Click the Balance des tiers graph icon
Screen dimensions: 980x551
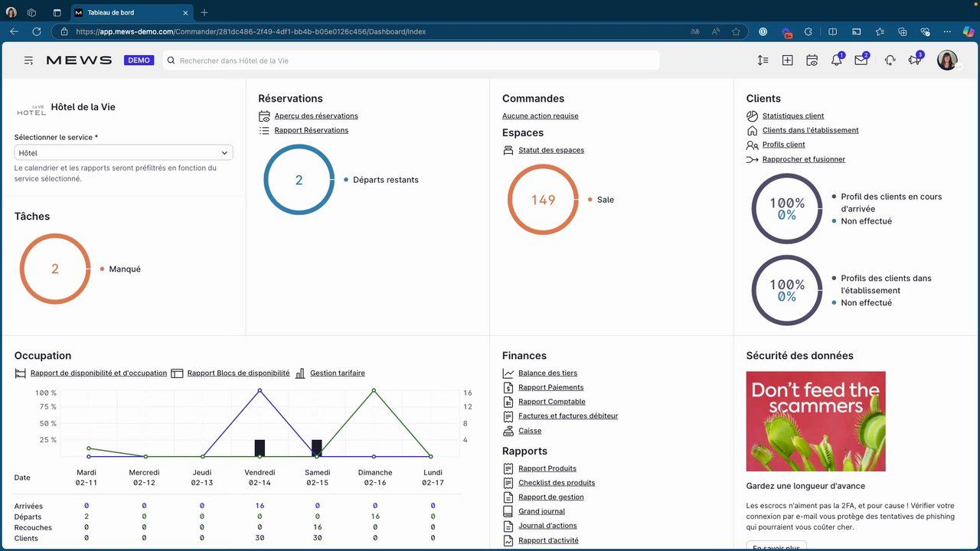[508, 373]
